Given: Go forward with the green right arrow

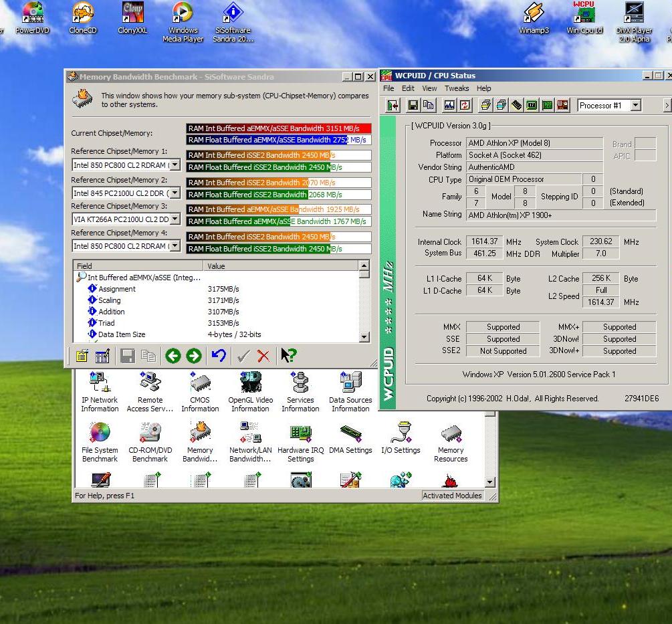Looking at the screenshot, I should pos(194,356).
